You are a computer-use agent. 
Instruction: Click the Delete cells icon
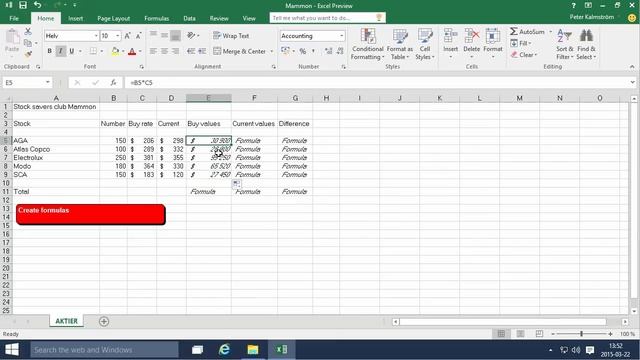[x=471, y=37]
